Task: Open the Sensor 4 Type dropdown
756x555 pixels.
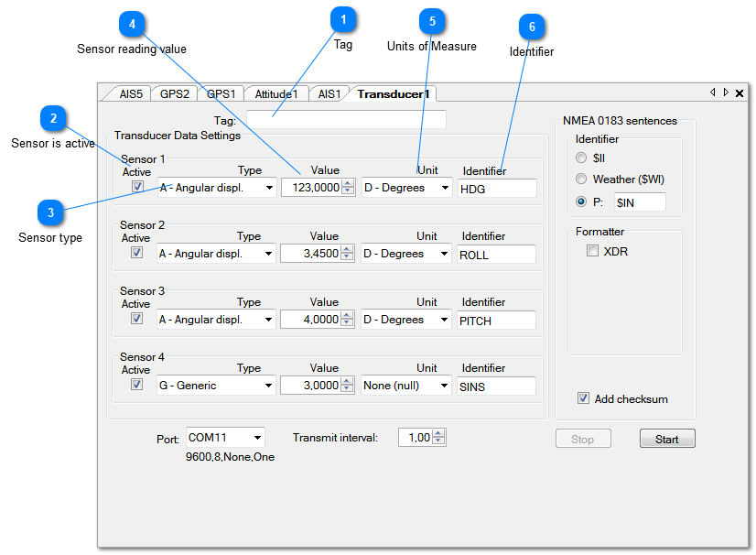Action: click(x=217, y=386)
